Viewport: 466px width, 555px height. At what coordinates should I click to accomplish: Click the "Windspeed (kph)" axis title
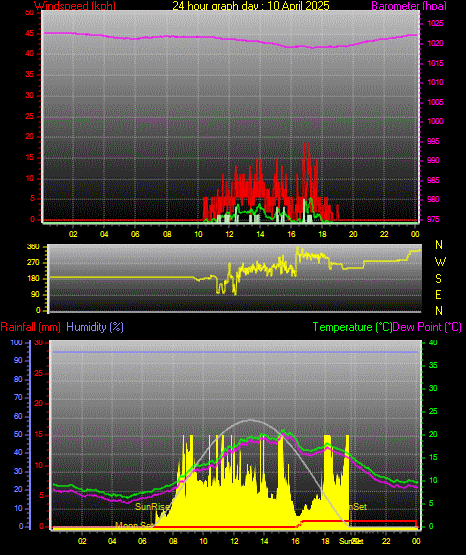coord(75,5)
